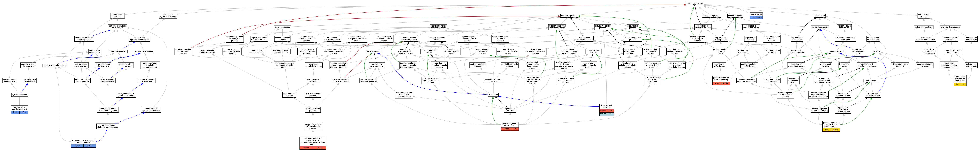The height and width of the screenshot is (151, 980).
Task: Click the cellular homeostasis node
Action: click(924, 27)
